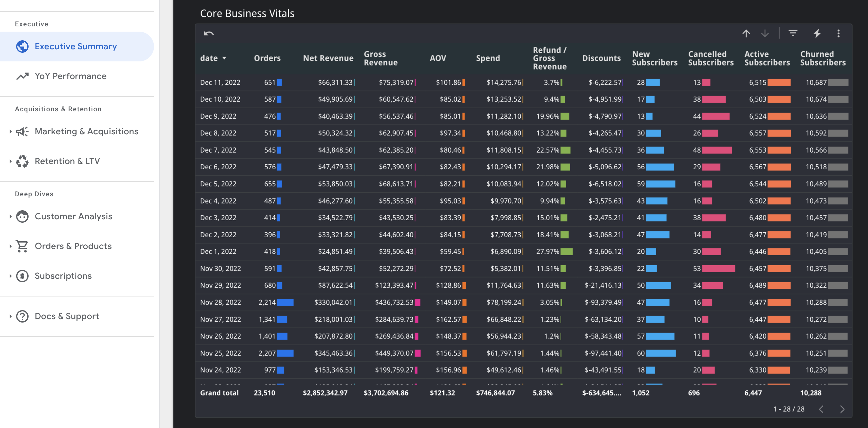Click blue Orders bar for Nov 28, 2022
The width and height of the screenshot is (868, 428).
pyautogui.click(x=285, y=302)
